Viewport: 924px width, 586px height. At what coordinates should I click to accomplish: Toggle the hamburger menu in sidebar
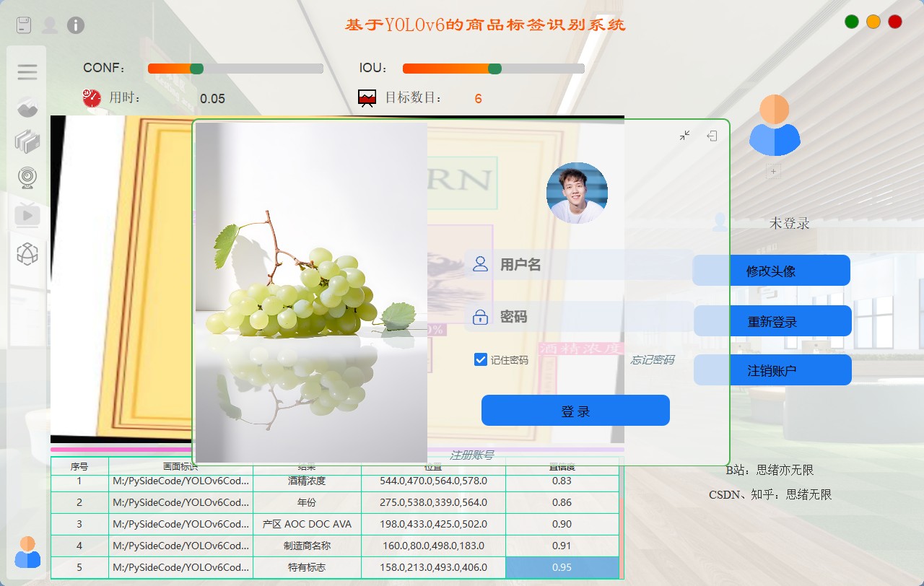click(x=27, y=71)
